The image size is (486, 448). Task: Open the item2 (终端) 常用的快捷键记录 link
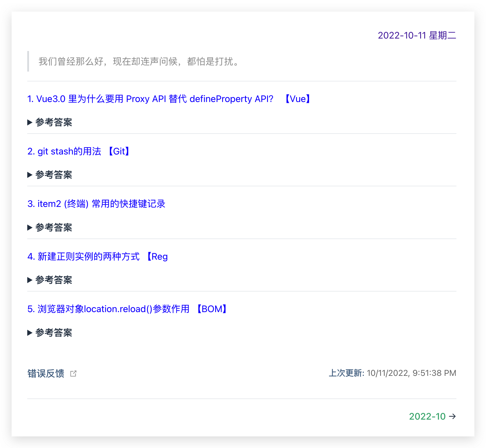point(96,204)
